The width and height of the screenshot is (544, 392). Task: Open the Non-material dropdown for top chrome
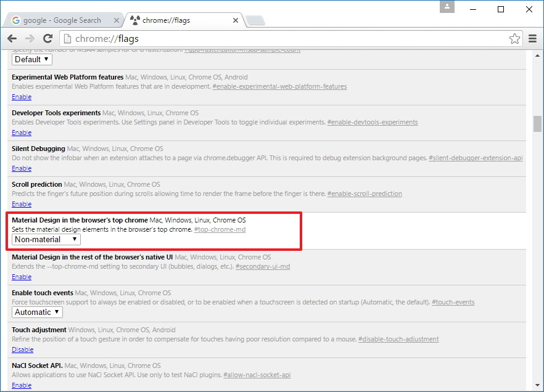coord(46,240)
